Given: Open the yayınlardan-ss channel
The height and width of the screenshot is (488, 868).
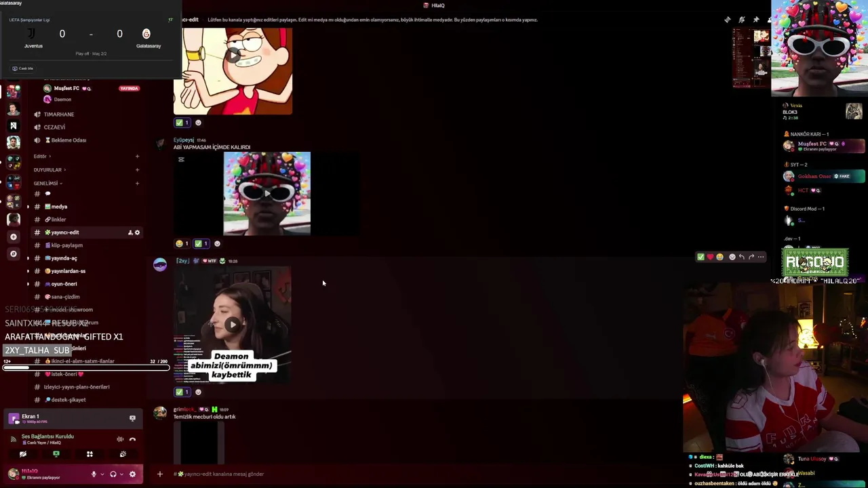Looking at the screenshot, I should click(87, 271).
